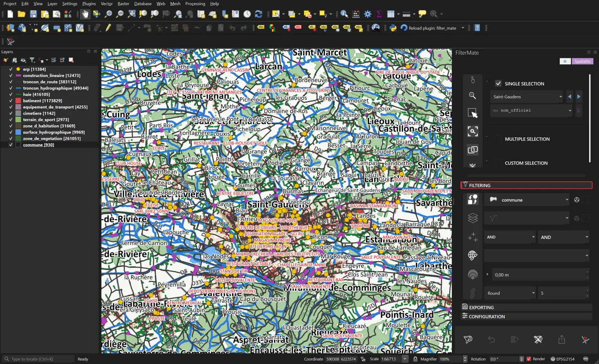
Task: Click the Statistical Summary sigma icon
Action: tap(379, 14)
